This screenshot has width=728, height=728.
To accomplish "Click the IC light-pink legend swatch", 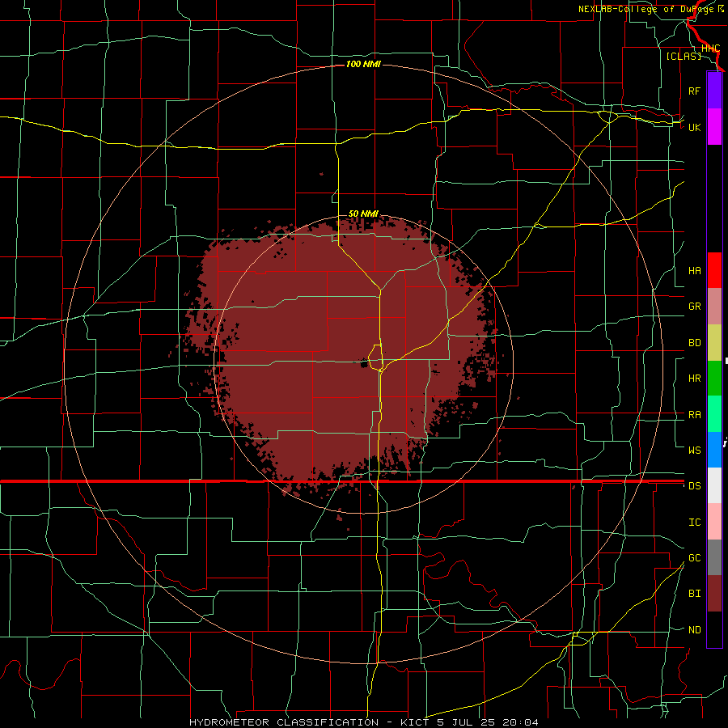I will pos(714,522).
